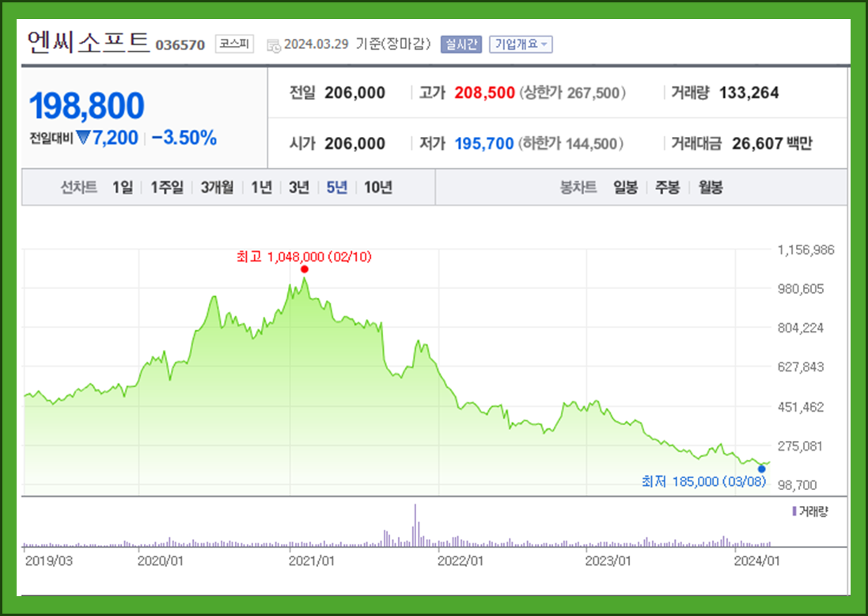Select the 1주일 chart period

(167, 187)
